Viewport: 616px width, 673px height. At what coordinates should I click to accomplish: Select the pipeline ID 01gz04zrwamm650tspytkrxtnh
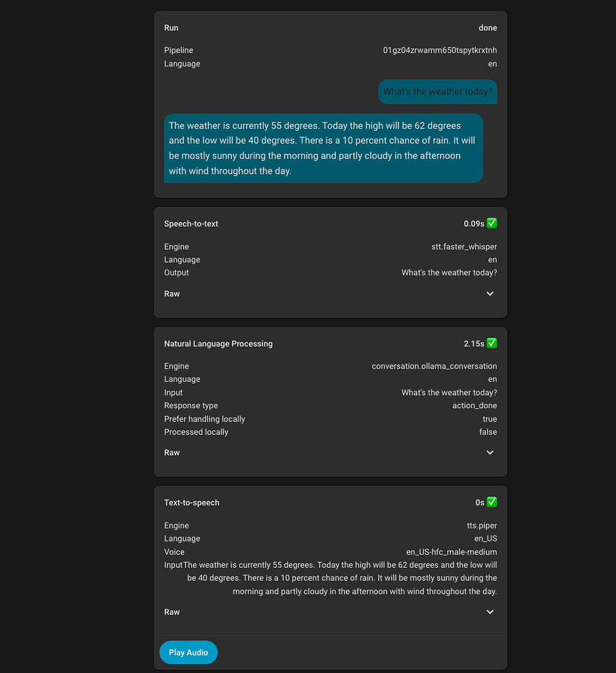[x=440, y=51]
